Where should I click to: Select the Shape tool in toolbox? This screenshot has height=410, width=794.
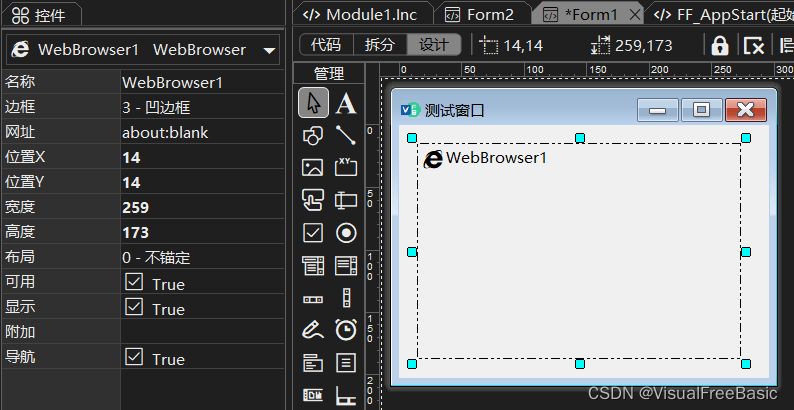click(313, 136)
